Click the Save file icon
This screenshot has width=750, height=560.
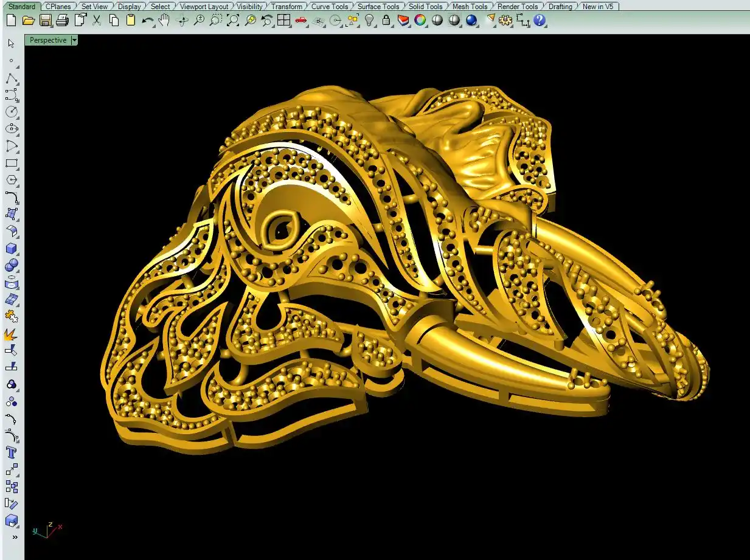pos(45,20)
